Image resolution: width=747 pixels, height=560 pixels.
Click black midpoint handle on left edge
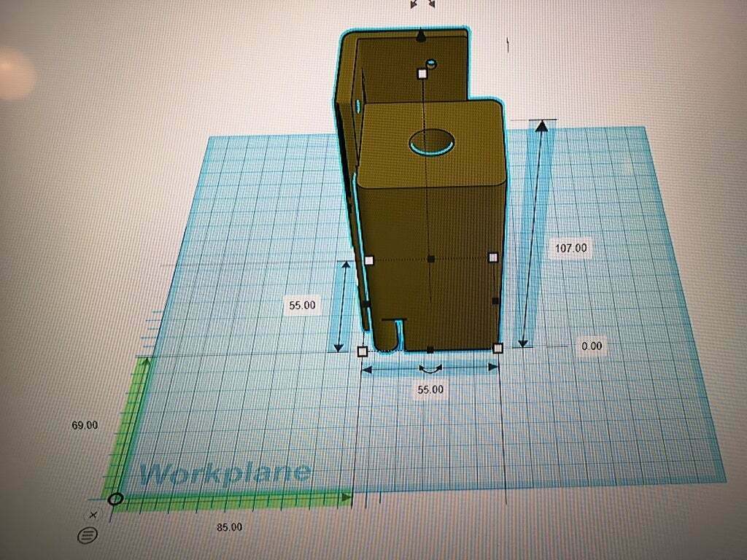coord(366,303)
